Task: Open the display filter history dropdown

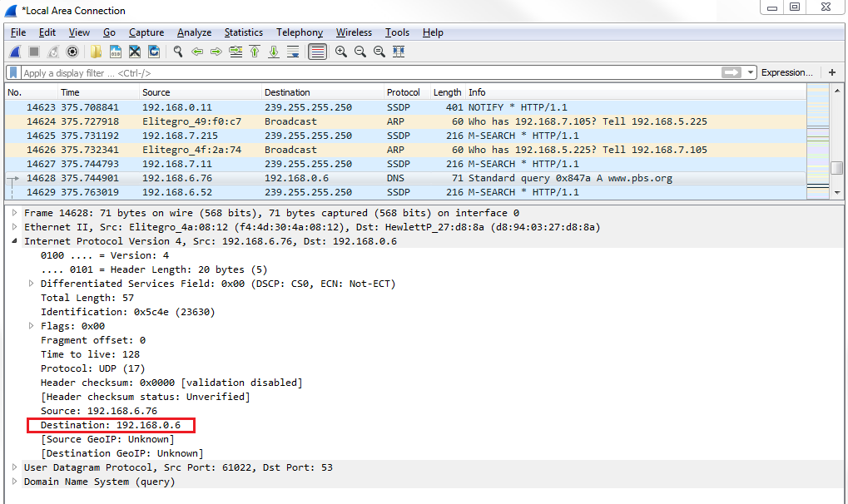Action: [751, 72]
